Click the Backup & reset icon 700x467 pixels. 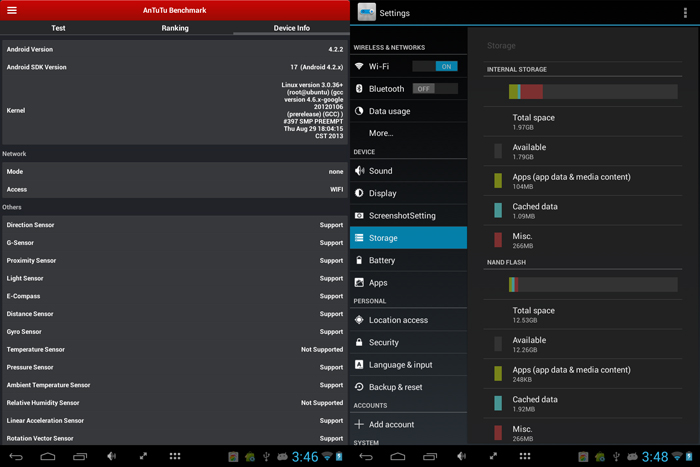[x=359, y=387]
